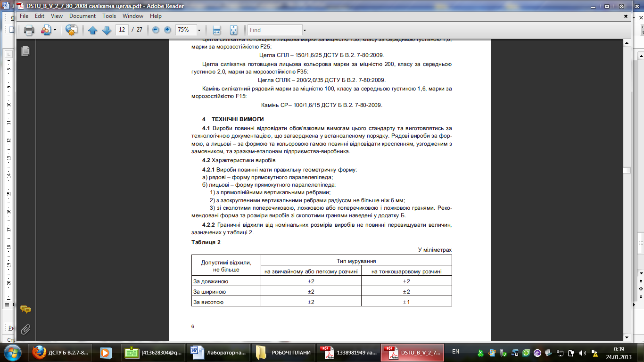Zoom in with the plus button
This screenshot has width=644, height=362.
tap(167, 30)
